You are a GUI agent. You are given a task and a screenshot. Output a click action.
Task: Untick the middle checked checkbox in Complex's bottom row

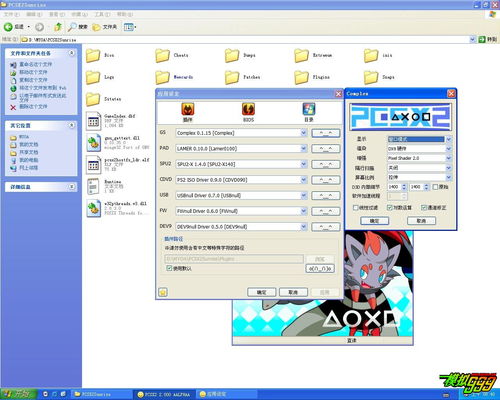coord(389,207)
